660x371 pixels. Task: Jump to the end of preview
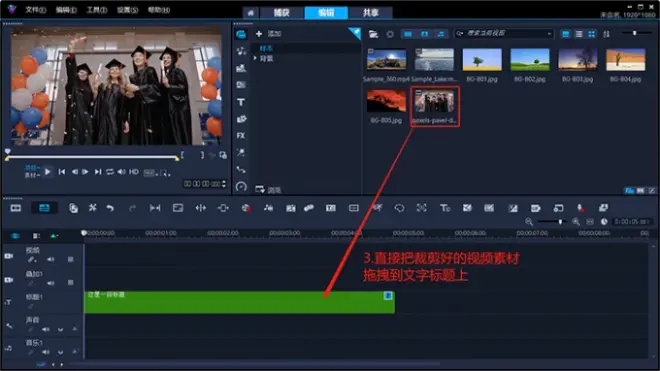98,172
